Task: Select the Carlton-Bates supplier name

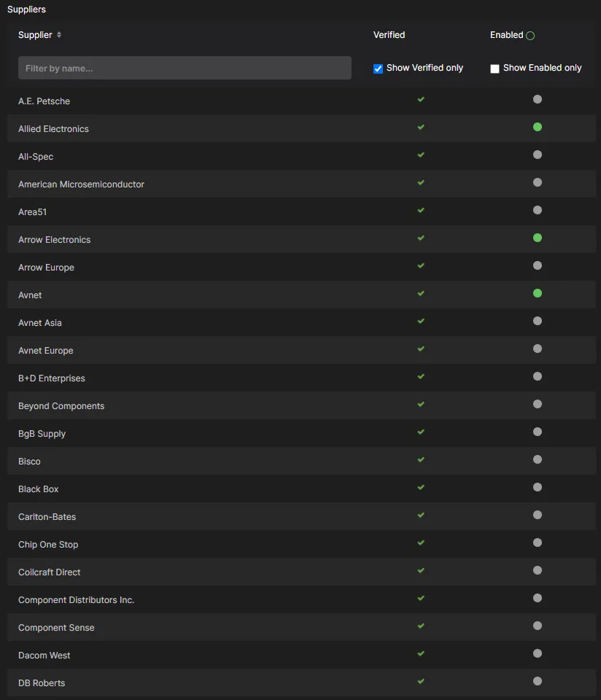Action: click(x=47, y=516)
